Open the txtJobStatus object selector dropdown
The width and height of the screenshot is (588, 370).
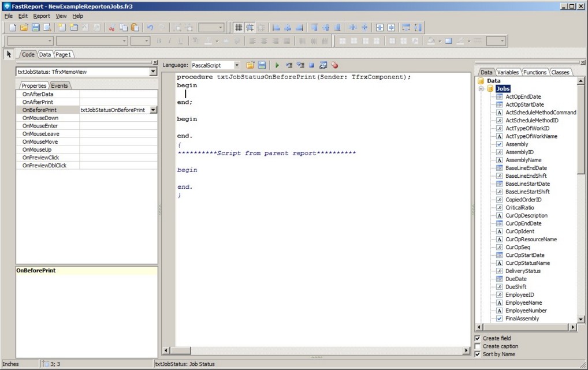pyautogui.click(x=153, y=72)
